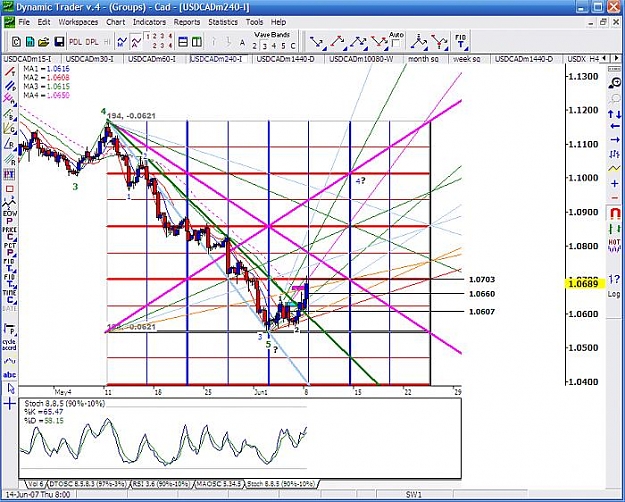
Task: Select the trendline drawing tool
Action: tap(10, 72)
